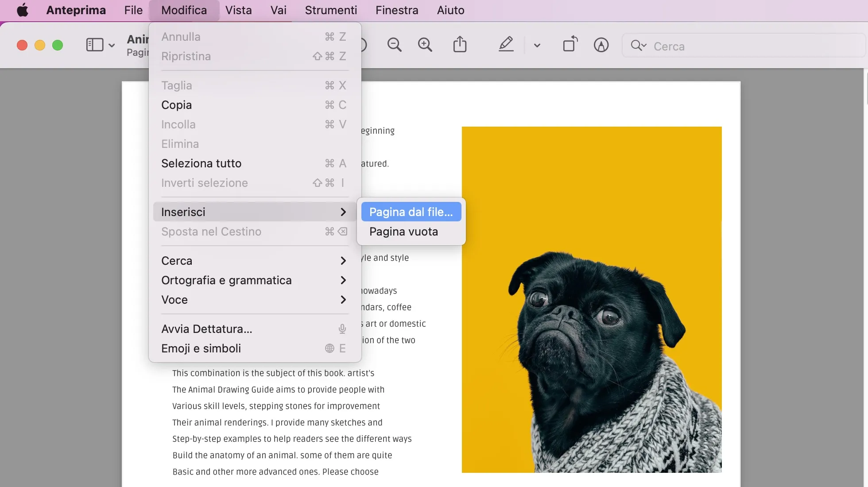Click 'Seleziona tutto' in Edit menu
The width and height of the screenshot is (868, 487).
click(201, 163)
